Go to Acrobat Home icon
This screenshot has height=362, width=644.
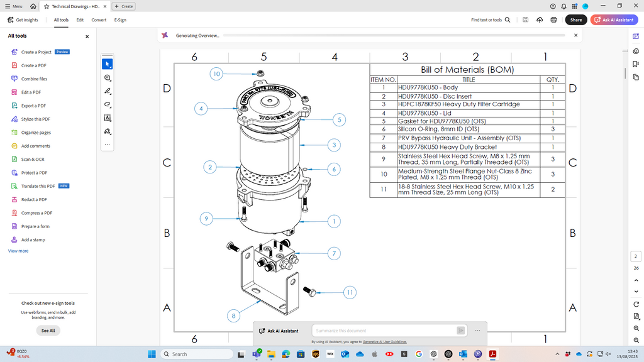[33, 6]
